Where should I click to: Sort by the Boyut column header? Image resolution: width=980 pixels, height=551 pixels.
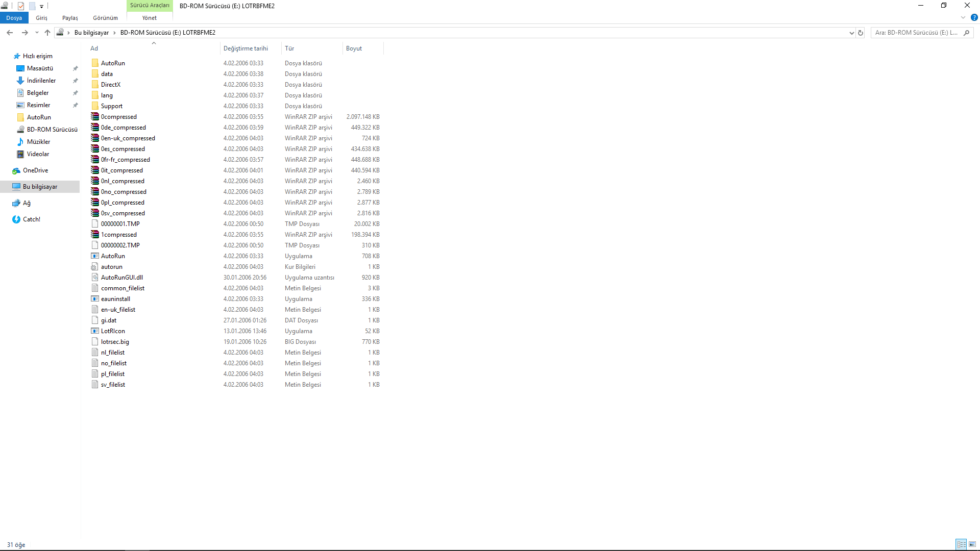pos(354,48)
